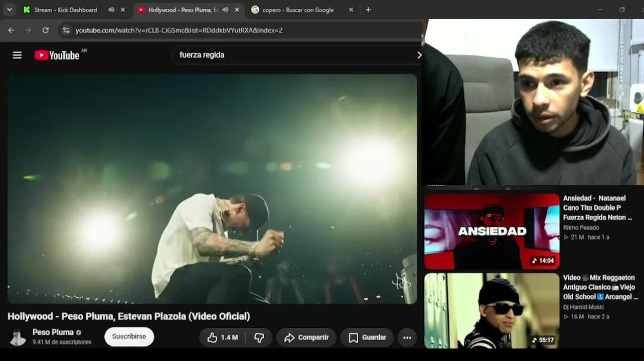Screen dimensions: 644x361
Task: Open the YouTube hamburger guide menu
Action: (17, 55)
